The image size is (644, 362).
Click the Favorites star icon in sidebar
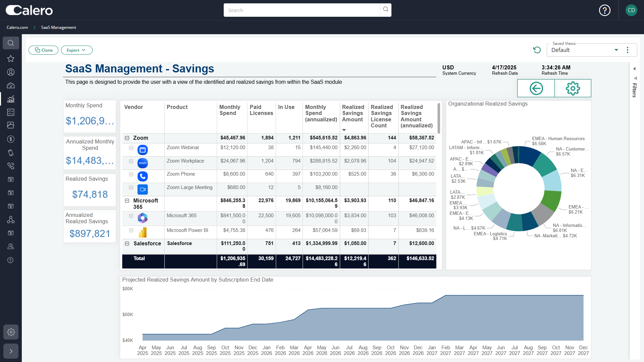point(11,59)
